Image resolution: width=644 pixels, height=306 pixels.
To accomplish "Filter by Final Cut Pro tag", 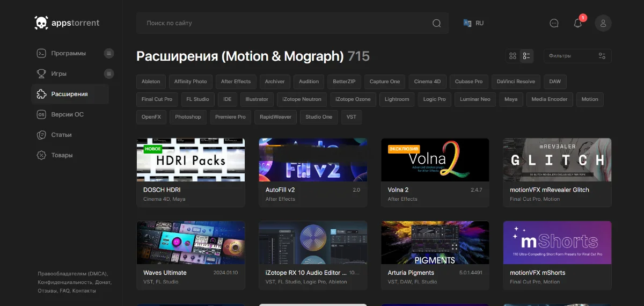I will pyautogui.click(x=157, y=99).
